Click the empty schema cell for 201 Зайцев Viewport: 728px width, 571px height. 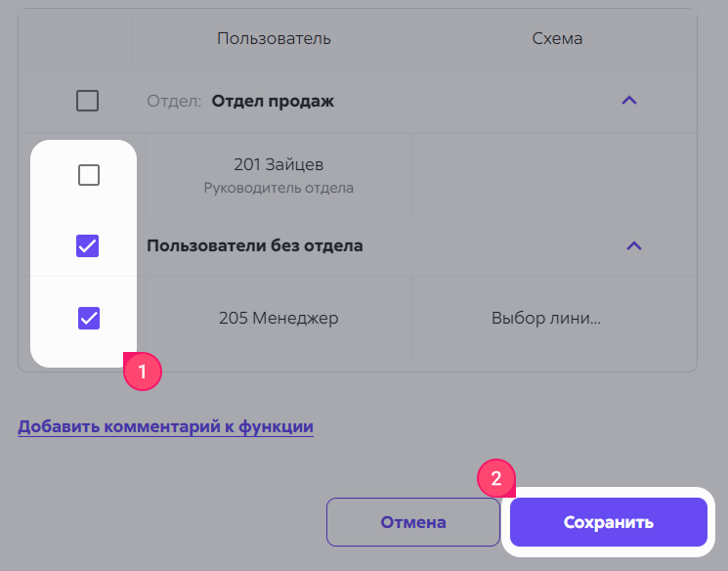coord(555,175)
